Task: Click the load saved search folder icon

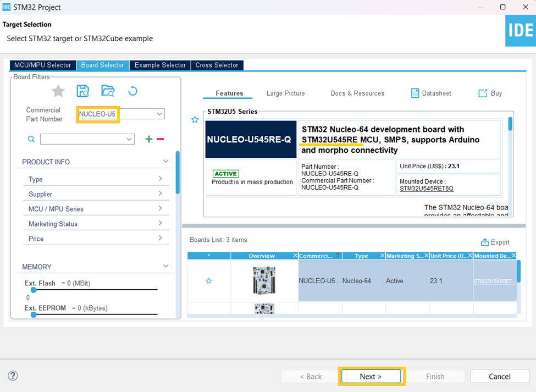Action: [108, 91]
